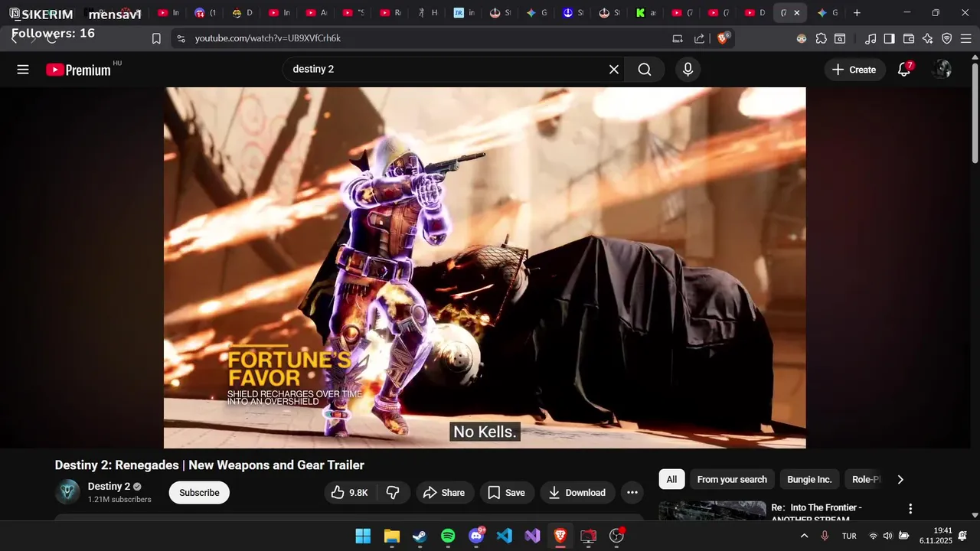Screen dimensions: 980x551
Task: Go to YouTube Premium home logo
Action: click(79, 70)
